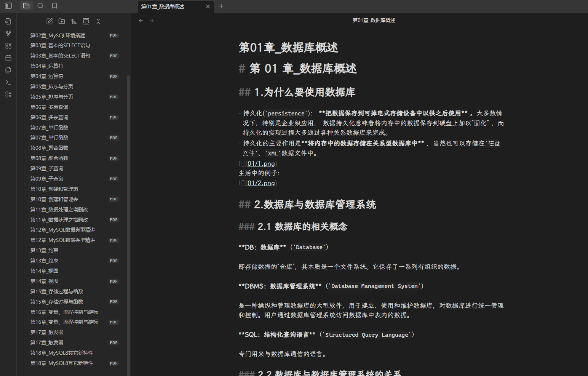Image resolution: width=588 pixels, height=376 pixels.
Task: Open the 01/2.png image link
Action: coord(261,183)
